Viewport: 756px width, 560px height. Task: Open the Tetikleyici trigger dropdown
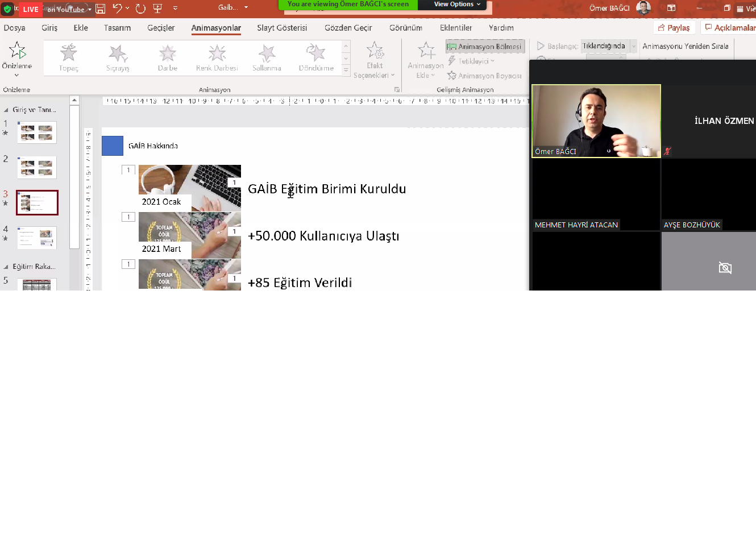tap(472, 61)
